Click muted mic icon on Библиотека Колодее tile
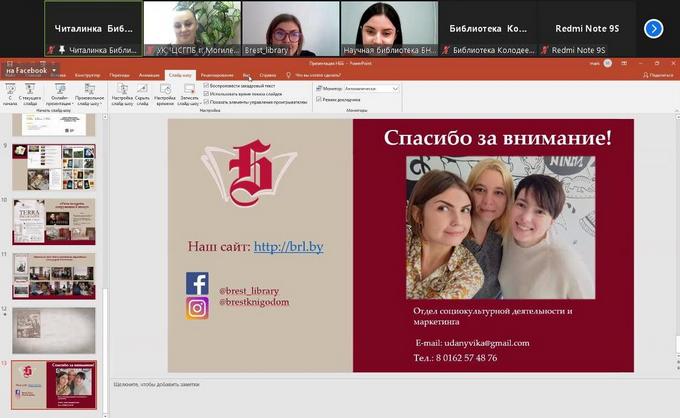 (x=445, y=50)
